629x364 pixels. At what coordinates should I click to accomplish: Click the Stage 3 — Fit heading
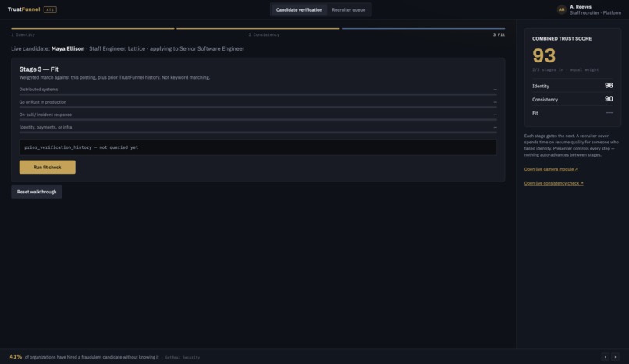point(38,69)
